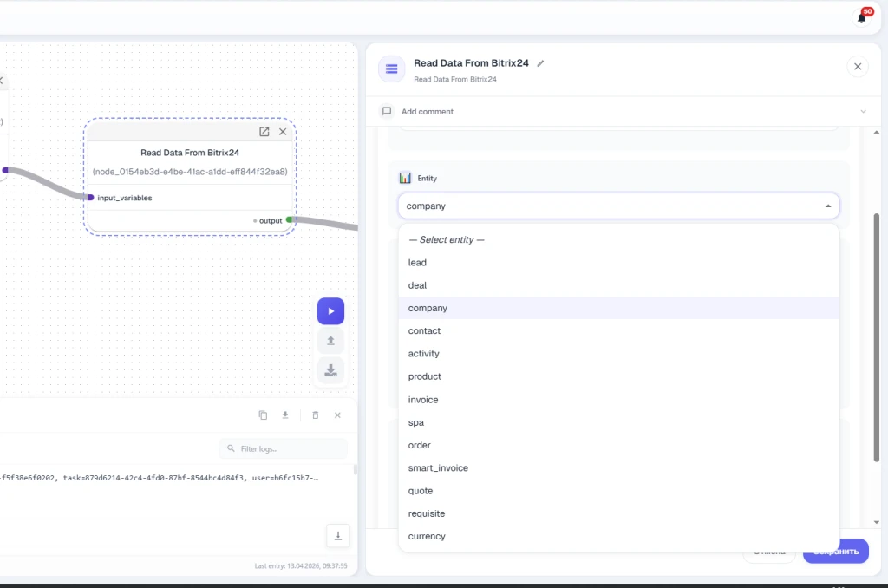Copy logs using the copy icon
The image size is (888, 588).
click(263, 415)
